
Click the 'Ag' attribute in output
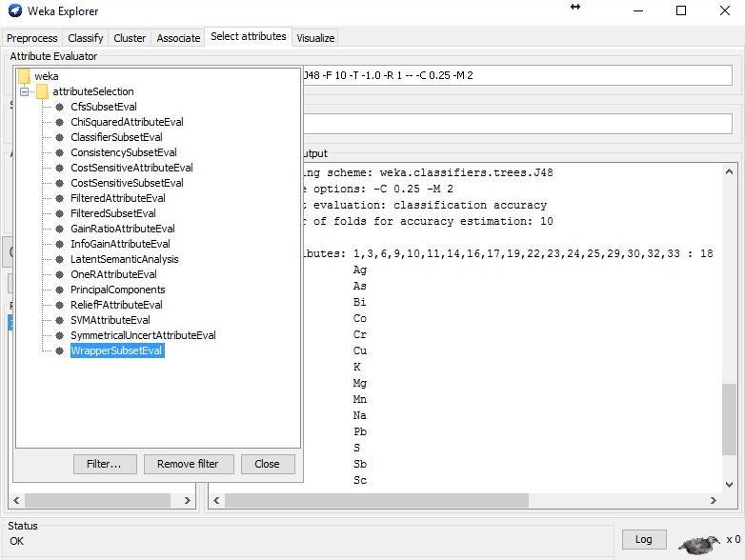360,270
